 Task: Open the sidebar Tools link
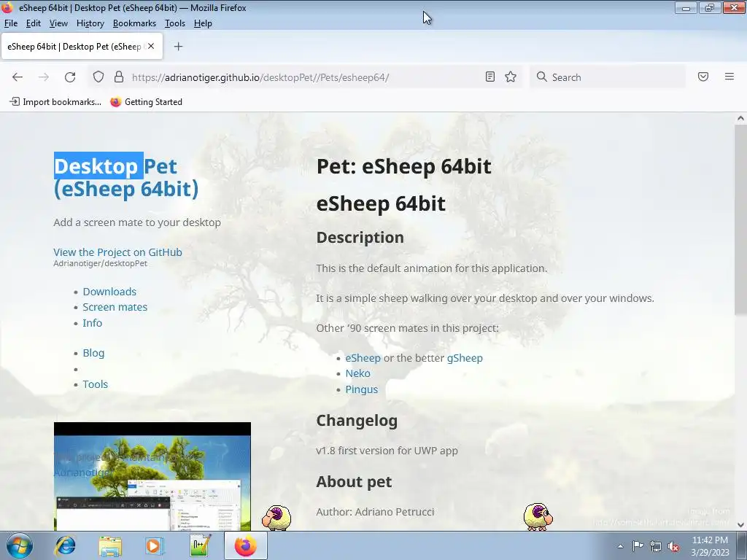(x=96, y=384)
